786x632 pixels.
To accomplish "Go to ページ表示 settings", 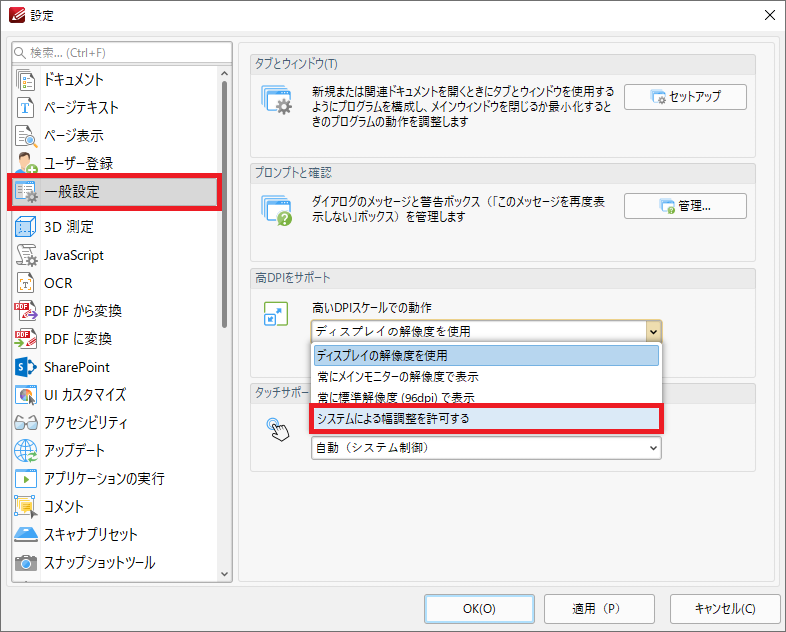I will pyautogui.click(x=115, y=136).
